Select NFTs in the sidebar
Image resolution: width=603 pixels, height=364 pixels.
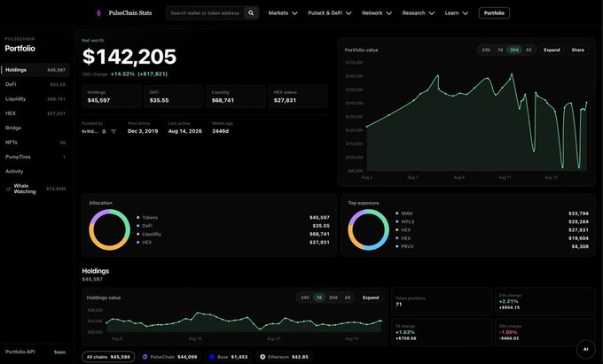35,143
